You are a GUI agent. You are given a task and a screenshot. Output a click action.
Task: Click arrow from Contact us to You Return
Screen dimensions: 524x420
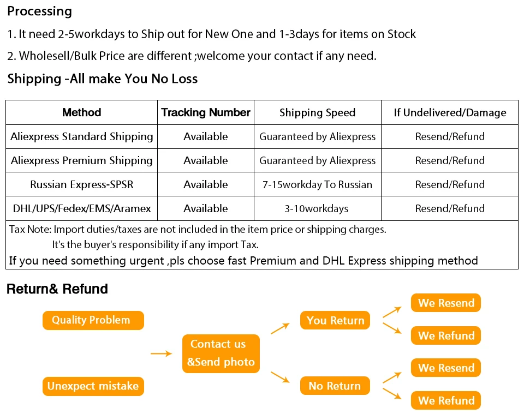tap(280, 328)
